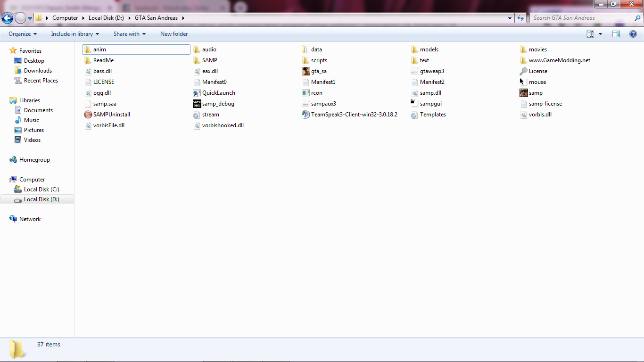Select TeamSpeak3-Client-win32-3.0.18.2 installer icon

[x=306, y=115]
